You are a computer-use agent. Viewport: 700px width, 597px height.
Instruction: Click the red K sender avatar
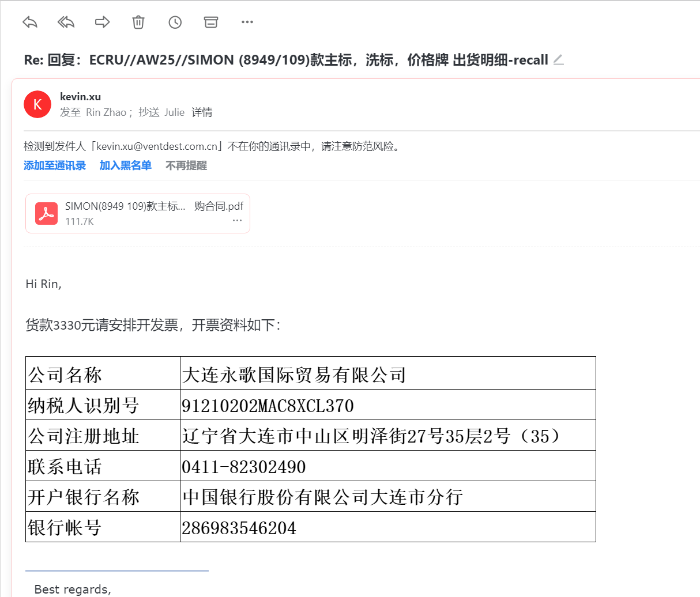pos(37,104)
